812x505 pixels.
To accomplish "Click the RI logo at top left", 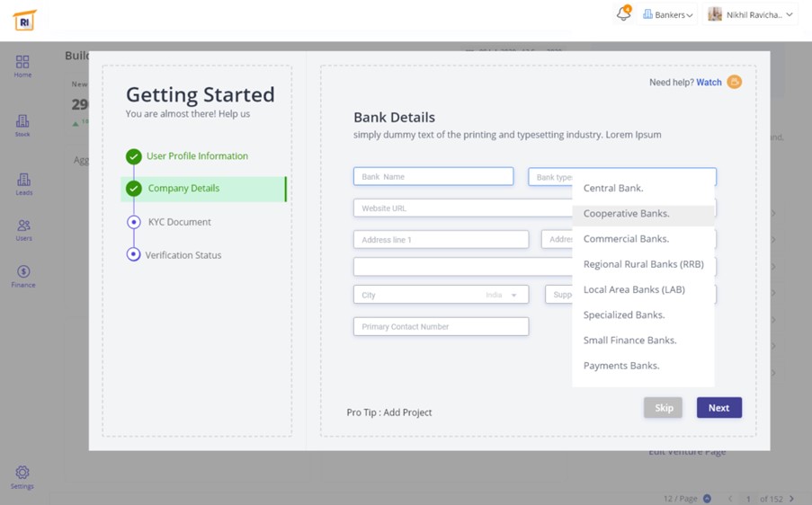I will [24, 20].
